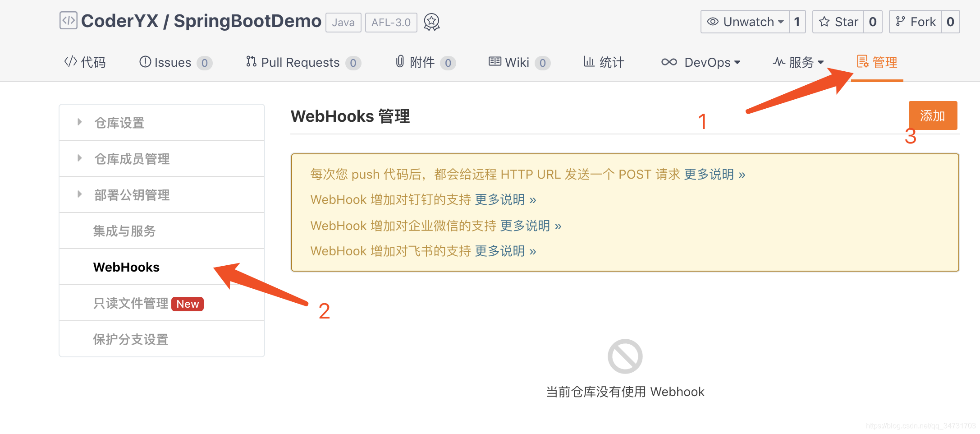Open the fork count 0
This screenshot has height=434, width=980.
pos(951,22)
